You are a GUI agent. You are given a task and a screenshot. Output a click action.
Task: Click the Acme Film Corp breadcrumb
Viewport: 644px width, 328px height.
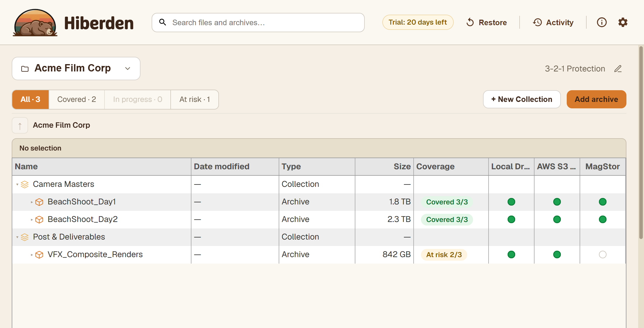click(61, 125)
